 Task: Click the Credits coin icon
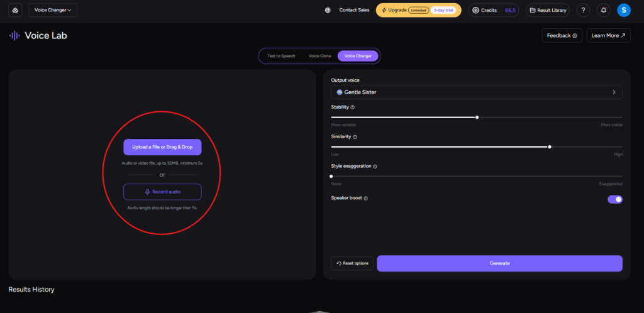[x=475, y=10]
